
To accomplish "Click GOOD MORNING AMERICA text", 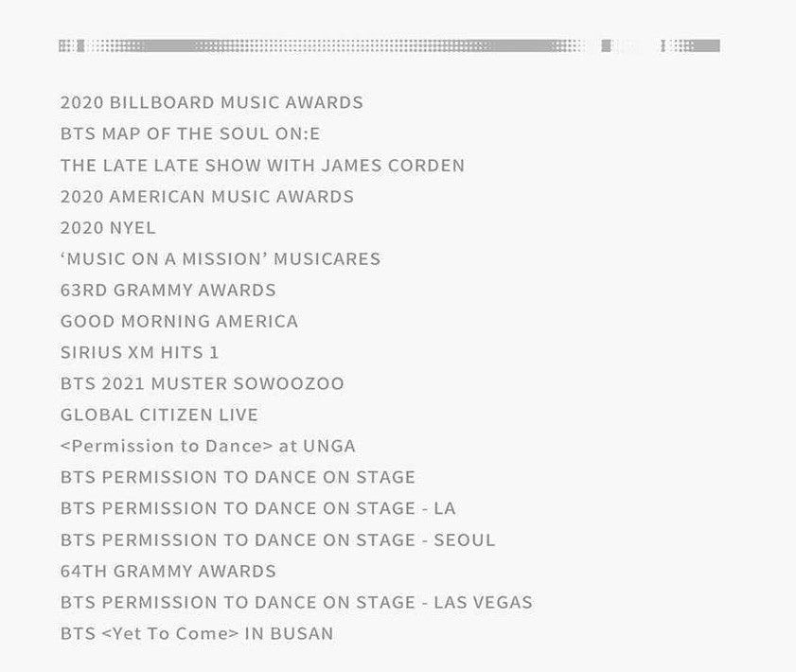I will (x=179, y=321).
